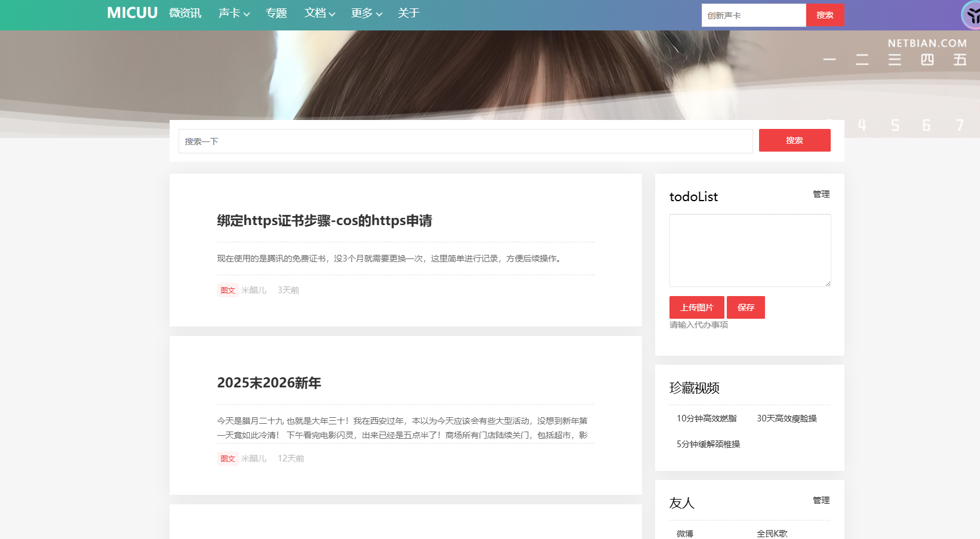The image size is (980, 539).
Task: Open the 10分钟高效燃脂 video link
Action: click(x=706, y=418)
